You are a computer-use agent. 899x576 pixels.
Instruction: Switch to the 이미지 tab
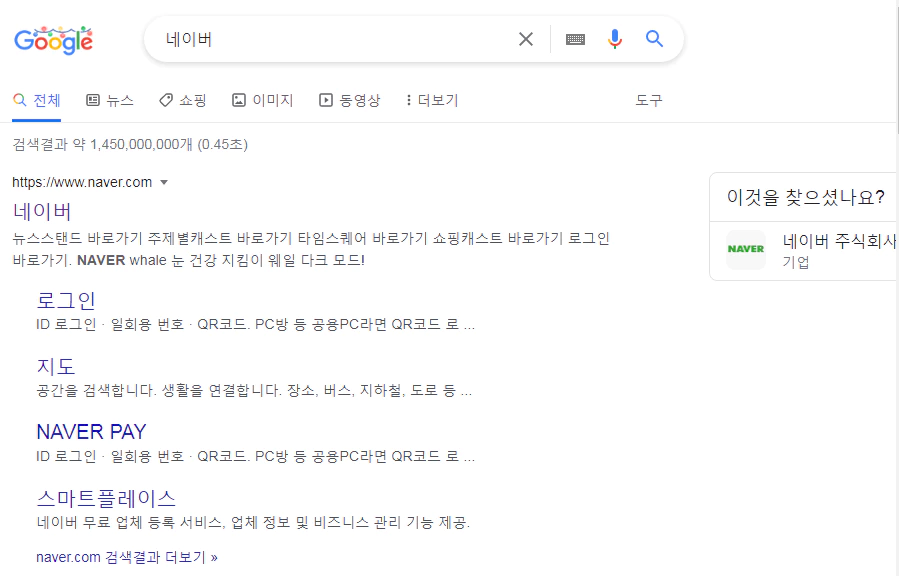(263, 100)
